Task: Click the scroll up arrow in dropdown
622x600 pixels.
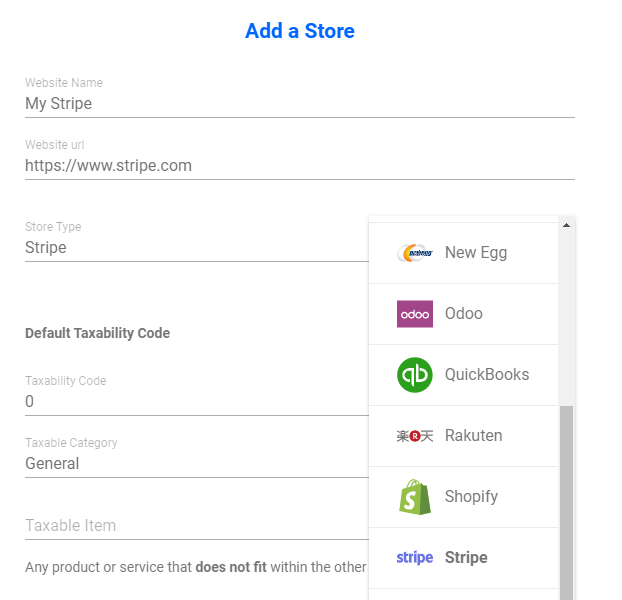Action: pos(566,225)
